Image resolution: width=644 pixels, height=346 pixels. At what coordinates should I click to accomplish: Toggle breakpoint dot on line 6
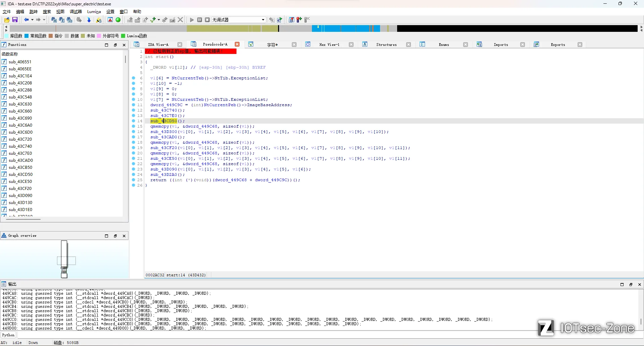[133, 78]
